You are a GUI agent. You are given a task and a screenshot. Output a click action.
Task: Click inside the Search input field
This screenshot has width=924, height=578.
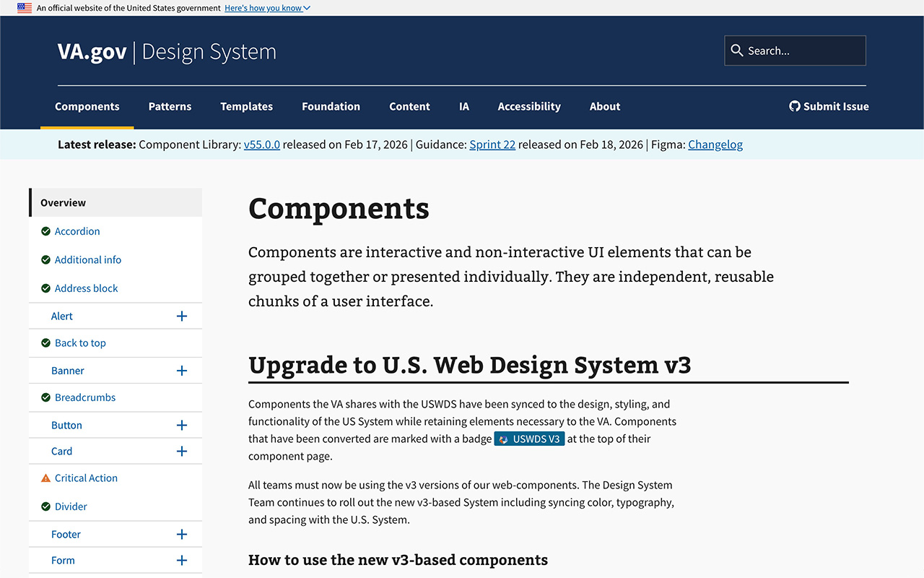point(801,51)
